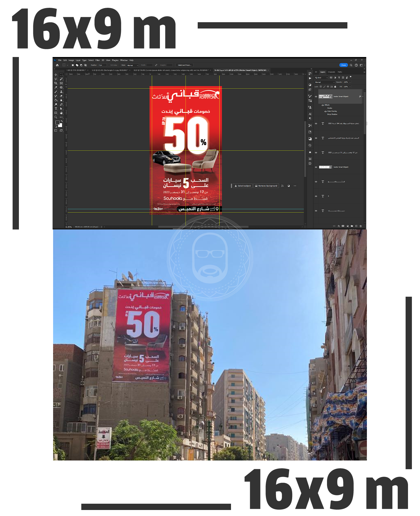This screenshot has width=420, height=516.
Task: Select the Horizontal Type tool
Action: 56,109
